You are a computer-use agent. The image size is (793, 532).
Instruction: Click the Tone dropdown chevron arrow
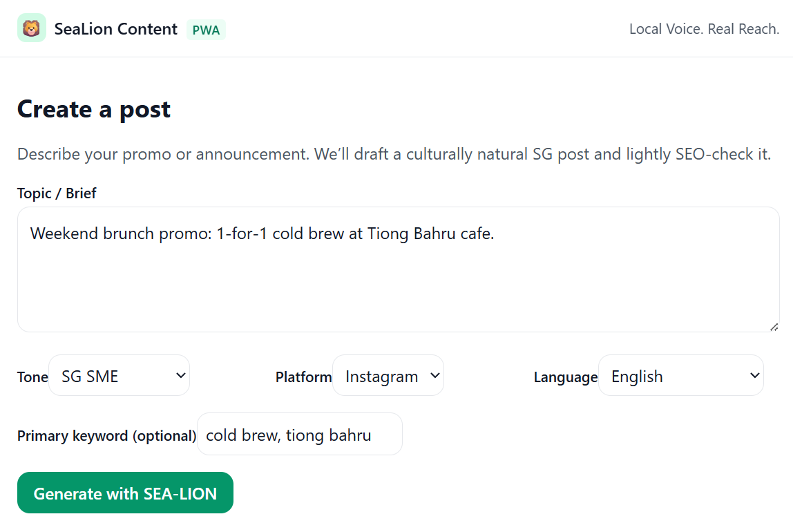[x=180, y=375]
